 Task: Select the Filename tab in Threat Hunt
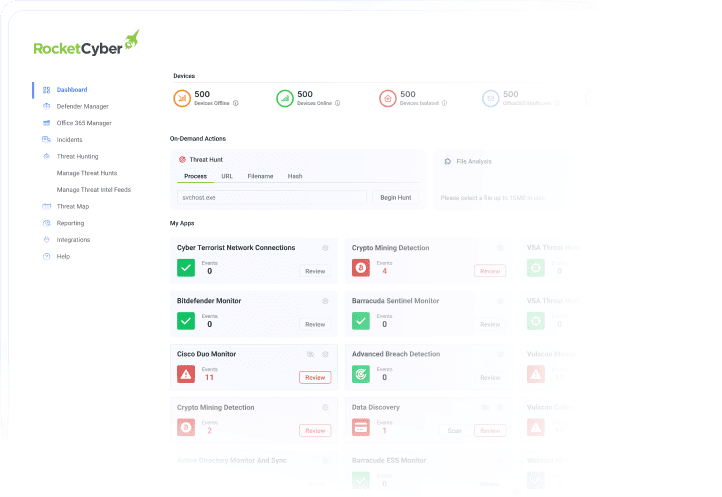click(x=260, y=176)
